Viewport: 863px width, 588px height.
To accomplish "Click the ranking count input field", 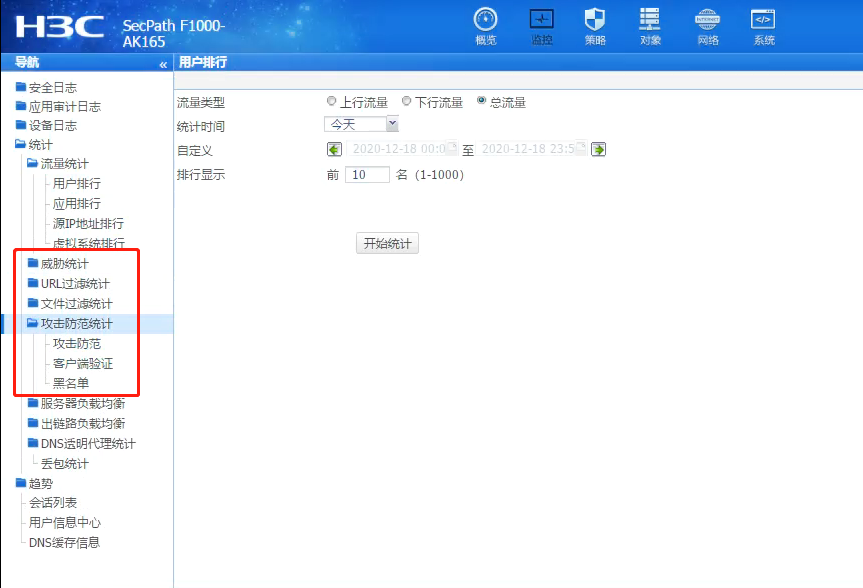I will (x=367, y=175).
